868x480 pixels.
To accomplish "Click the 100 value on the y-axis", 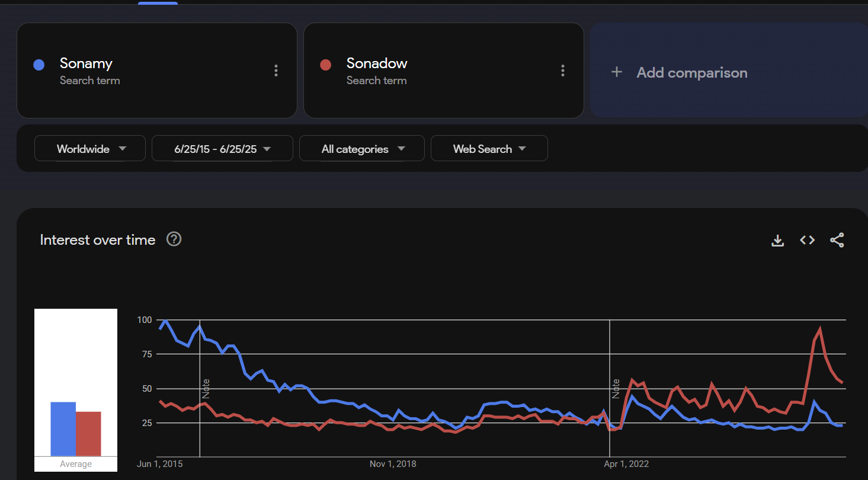I will [x=145, y=320].
